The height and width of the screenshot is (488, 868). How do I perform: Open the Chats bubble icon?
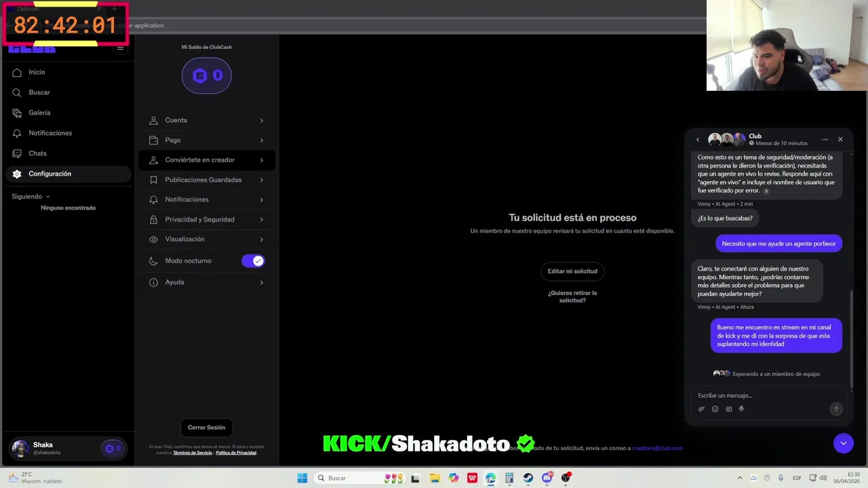point(17,153)
